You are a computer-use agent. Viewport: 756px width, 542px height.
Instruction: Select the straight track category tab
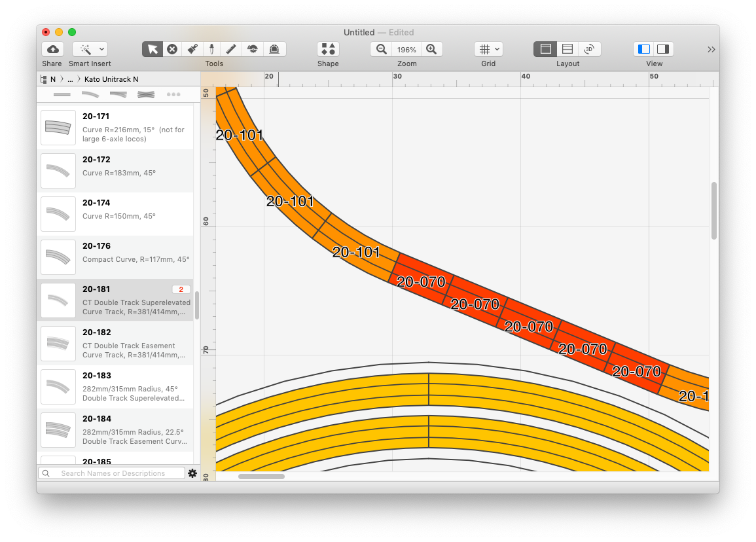point(62,94)
